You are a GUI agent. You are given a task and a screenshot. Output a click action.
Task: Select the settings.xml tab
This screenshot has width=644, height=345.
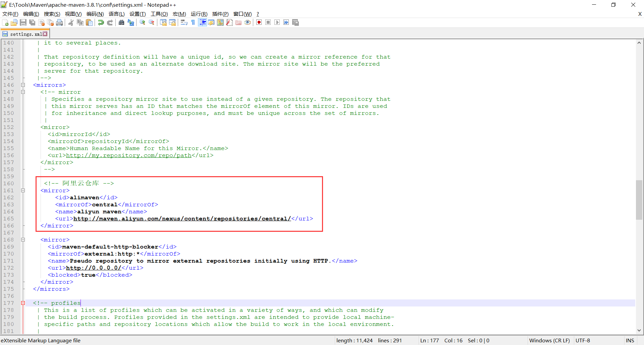click(x=25, y=34)
